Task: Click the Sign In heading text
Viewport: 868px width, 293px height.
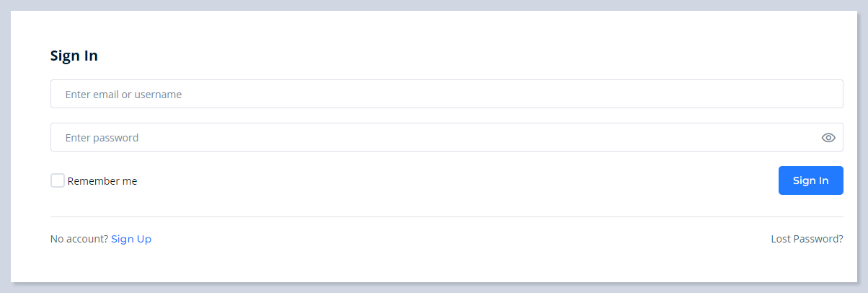Action: click(74, 56)
